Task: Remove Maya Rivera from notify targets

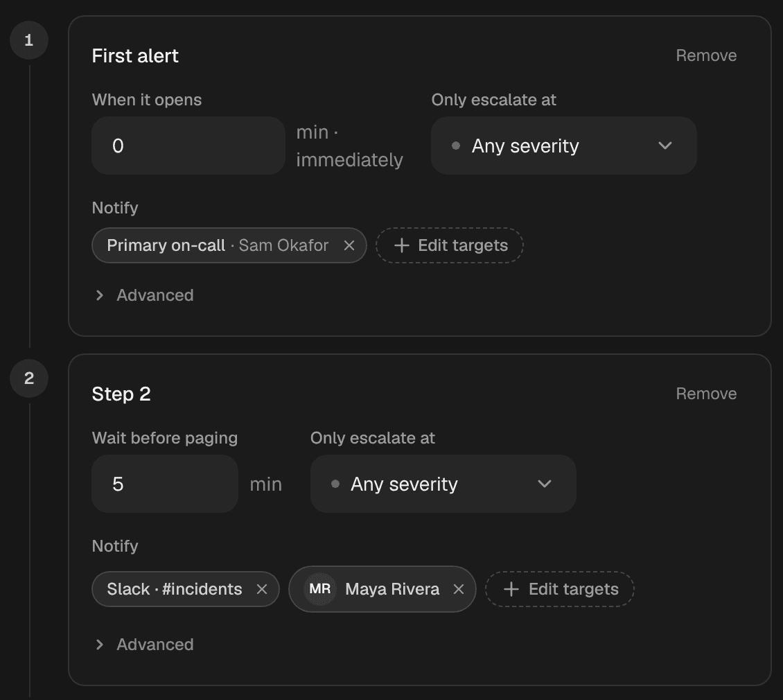Action: 459,589
